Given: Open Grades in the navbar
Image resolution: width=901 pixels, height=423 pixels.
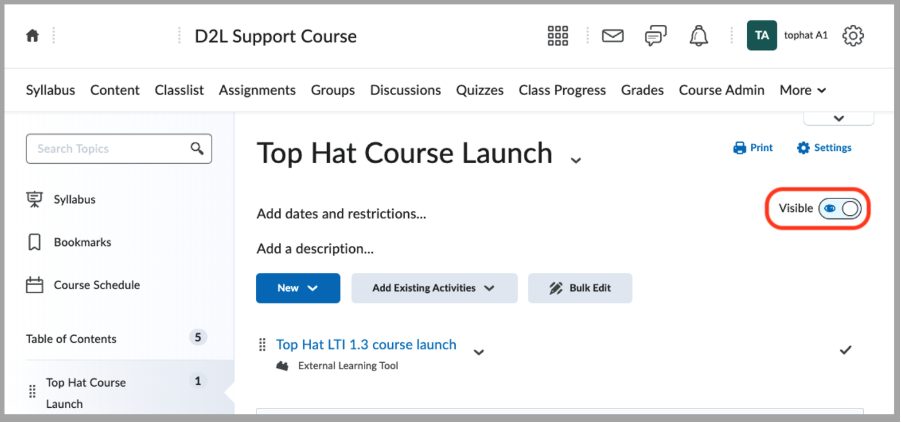Looking at the screenshot, I should click(642, 90).
